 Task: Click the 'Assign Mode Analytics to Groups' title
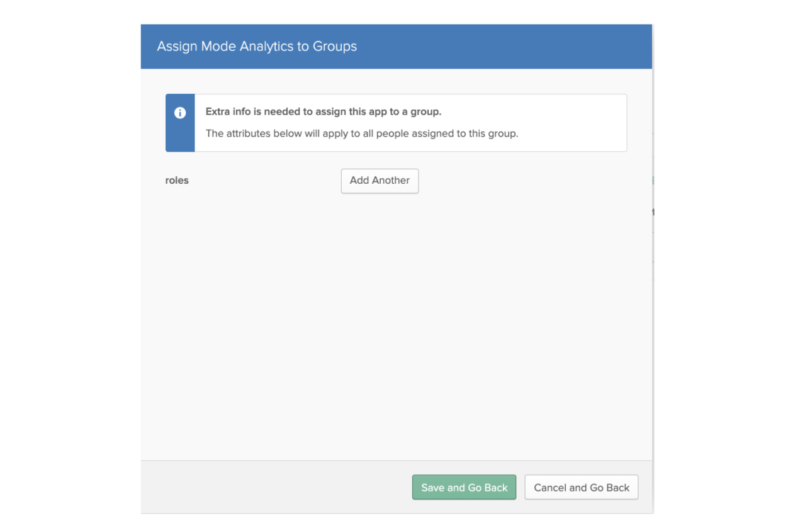click(257, 47)
